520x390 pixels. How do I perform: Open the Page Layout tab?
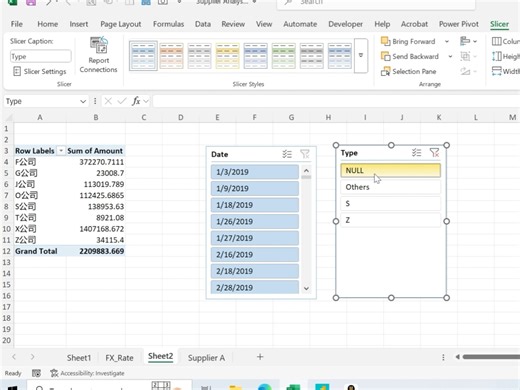(x=121, y=24)
